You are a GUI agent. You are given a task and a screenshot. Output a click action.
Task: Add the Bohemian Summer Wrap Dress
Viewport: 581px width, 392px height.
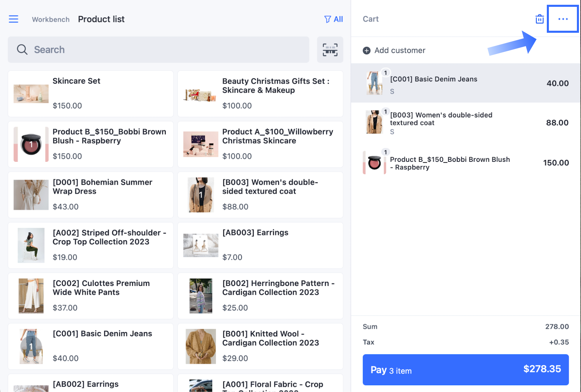coord(91,195)
